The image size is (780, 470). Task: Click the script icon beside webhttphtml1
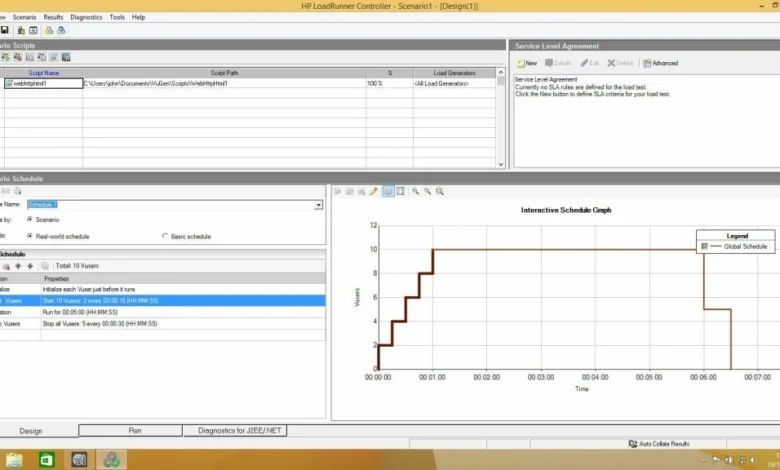9,83
